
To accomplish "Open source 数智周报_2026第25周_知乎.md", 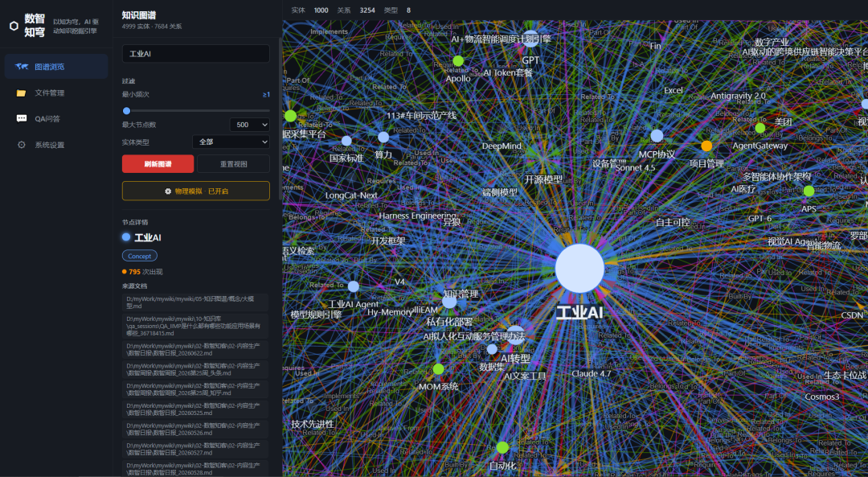I will [x=194, y=389].
